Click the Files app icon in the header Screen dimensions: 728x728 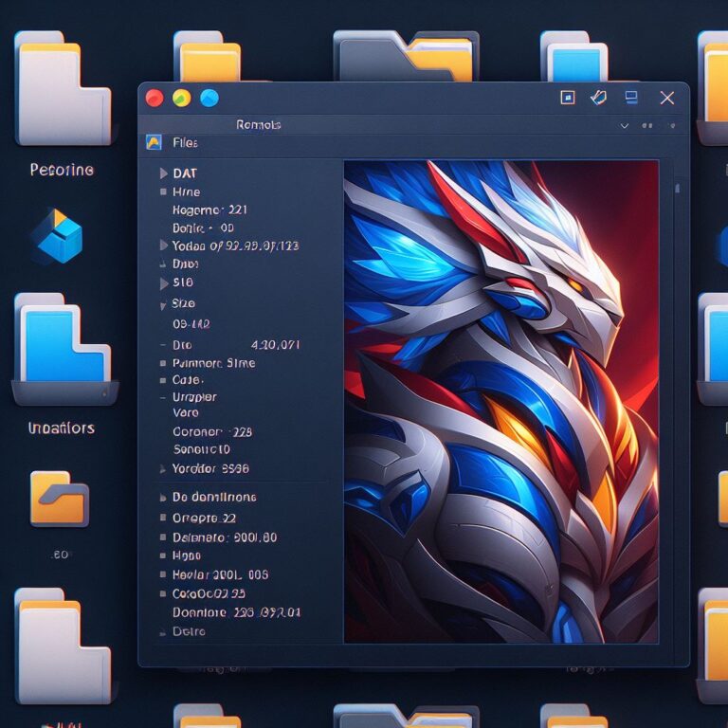tap(154, 142)
